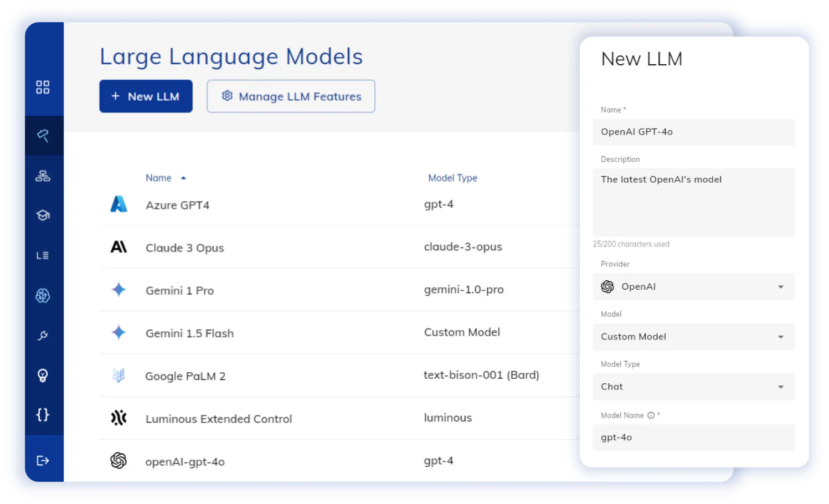Select the Azure GPT4 row name
The image size is (829, 504).
coord(177,205)
